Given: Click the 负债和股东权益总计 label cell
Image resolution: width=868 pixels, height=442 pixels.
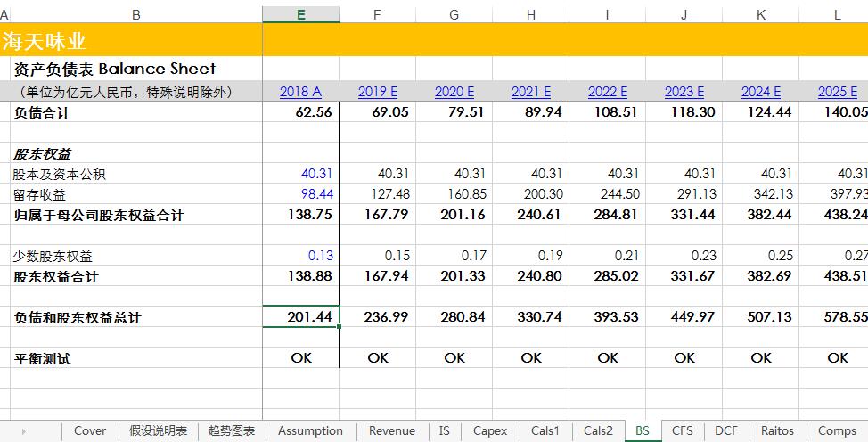Looking at the screenshot, I should coord(136,317).
